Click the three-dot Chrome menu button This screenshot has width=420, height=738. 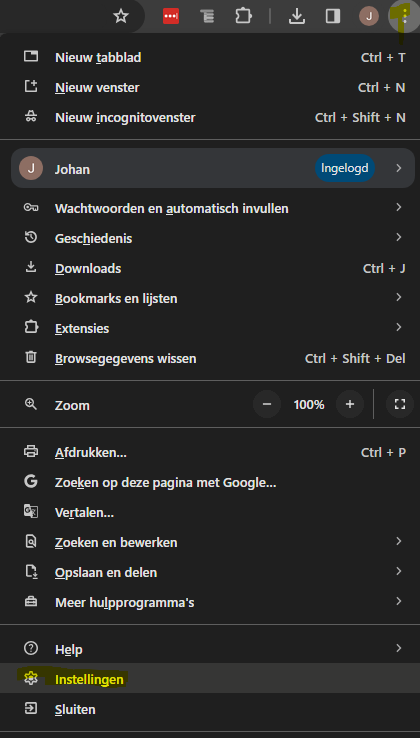tap(404, 16)
